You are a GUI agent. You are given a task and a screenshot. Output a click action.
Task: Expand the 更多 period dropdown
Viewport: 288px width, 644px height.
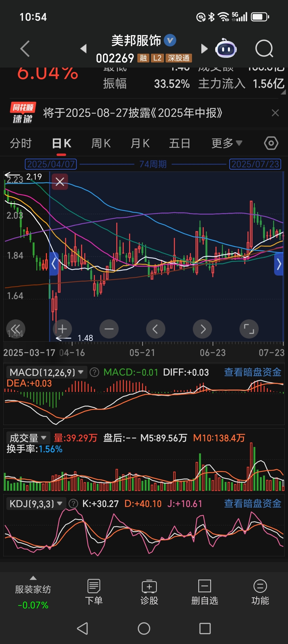(x=227, y=143)
